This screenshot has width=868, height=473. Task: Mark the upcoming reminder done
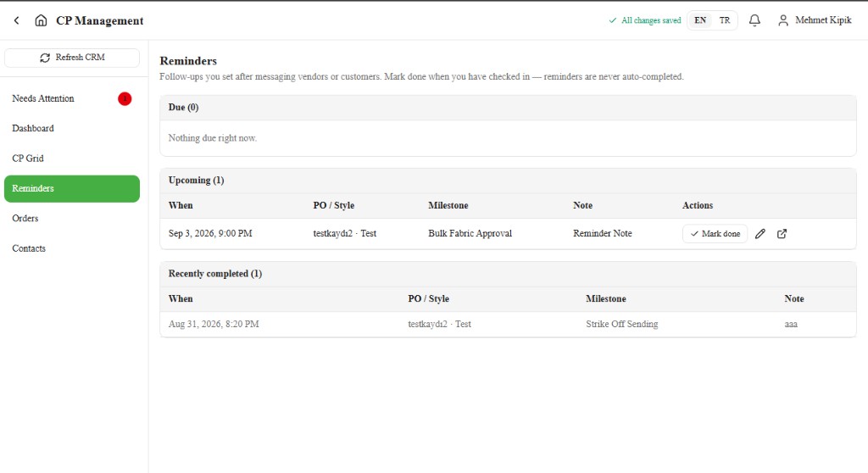click(715, 234)
